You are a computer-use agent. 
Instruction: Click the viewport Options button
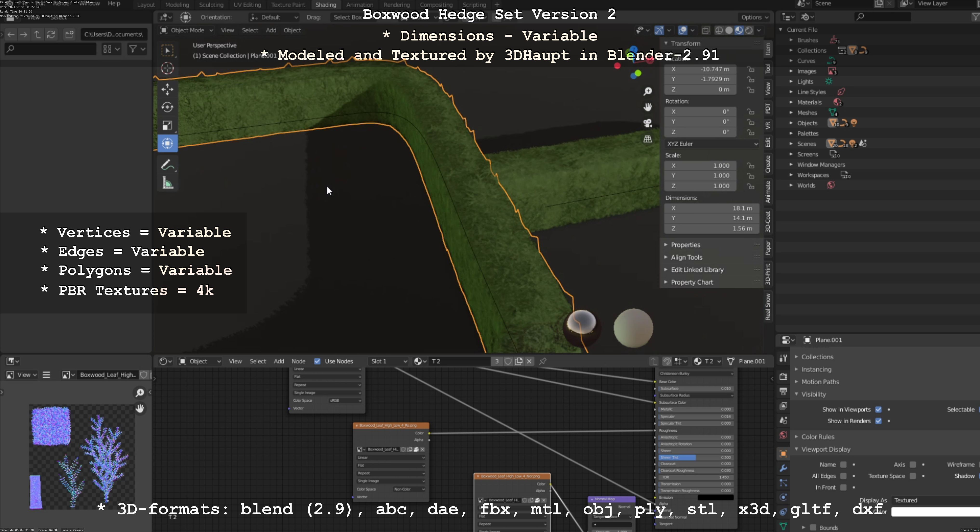click(x=755, y=18)
